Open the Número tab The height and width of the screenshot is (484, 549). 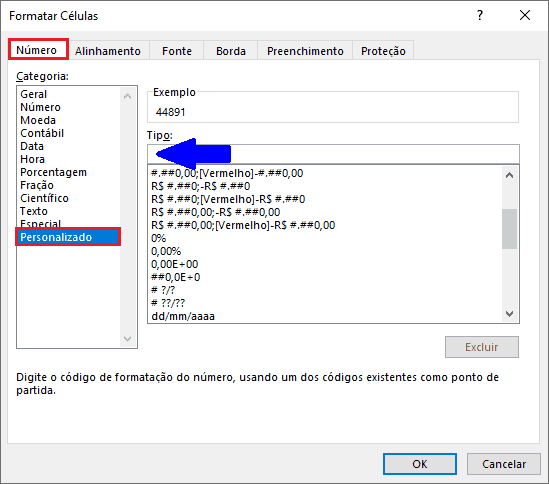click(38, 50)
